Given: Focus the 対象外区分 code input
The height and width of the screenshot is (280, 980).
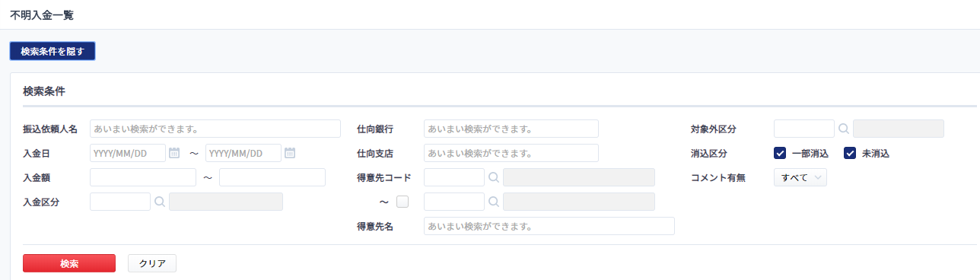Looking at the screenshot, I should pyautogui.click(x=804, y=129).
